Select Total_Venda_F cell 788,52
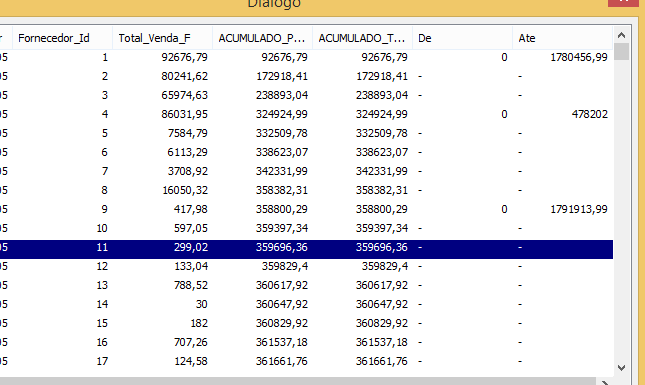This screenshot has height=385, width=645. pyautogui.click(x=191, y=285)
